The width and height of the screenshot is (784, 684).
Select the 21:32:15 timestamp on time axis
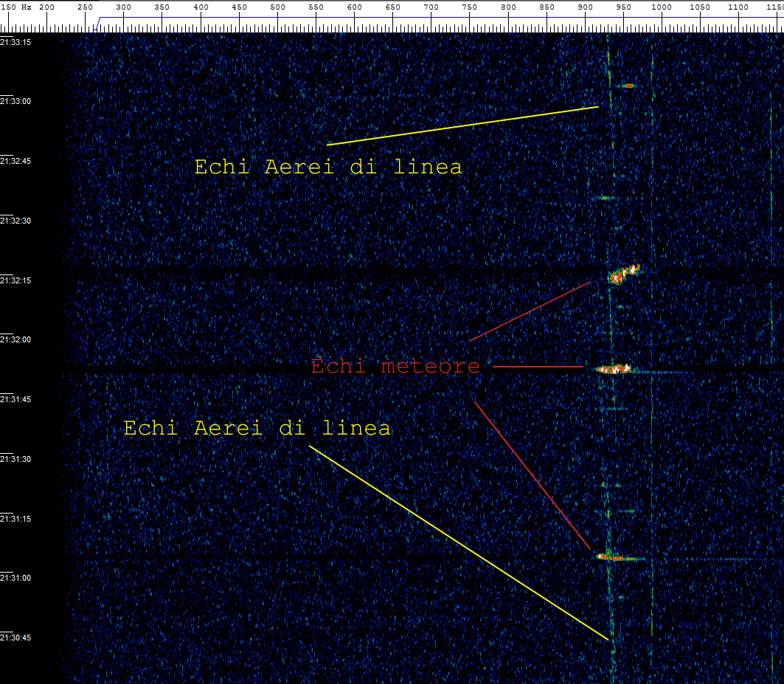point(15,280)
